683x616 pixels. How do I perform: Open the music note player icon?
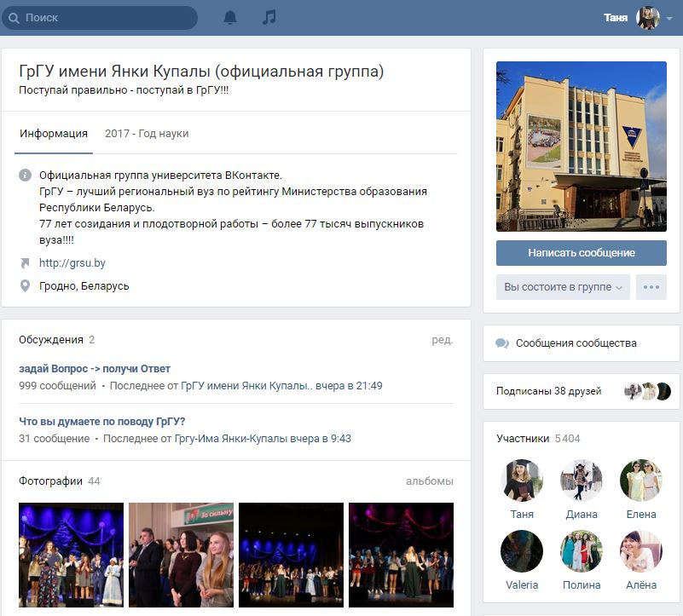(x=269, y=17)
